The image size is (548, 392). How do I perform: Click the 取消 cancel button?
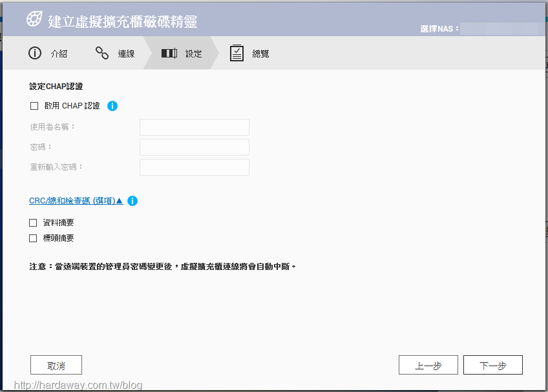tap(56, 365)
